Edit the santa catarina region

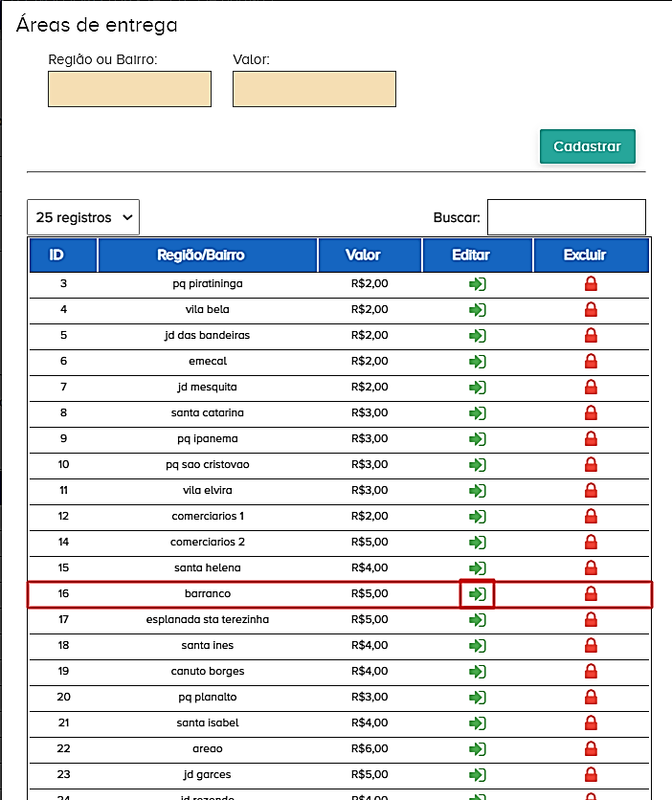478,413
